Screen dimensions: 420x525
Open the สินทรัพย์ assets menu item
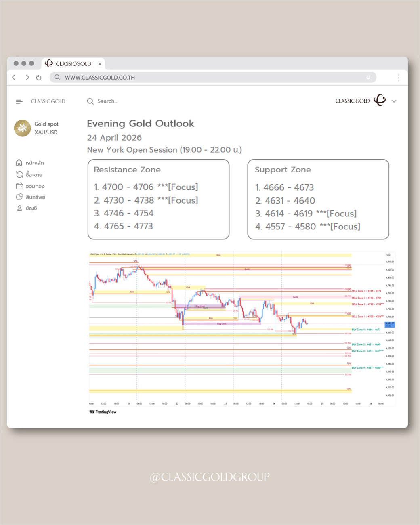point(31,197)
